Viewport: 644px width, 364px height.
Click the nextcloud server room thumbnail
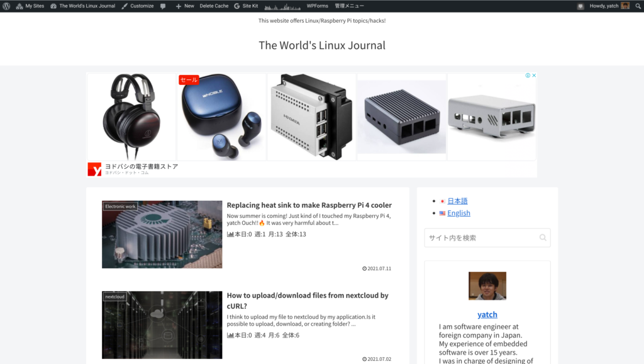162,325
